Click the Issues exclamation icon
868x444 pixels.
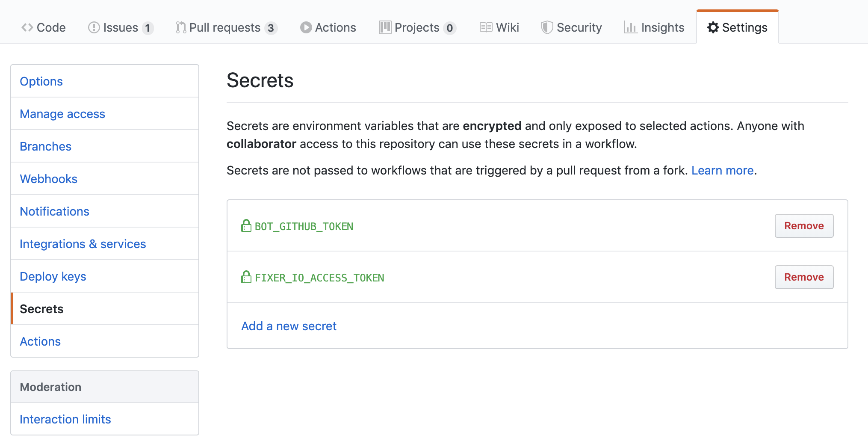[x=94, y=28]
